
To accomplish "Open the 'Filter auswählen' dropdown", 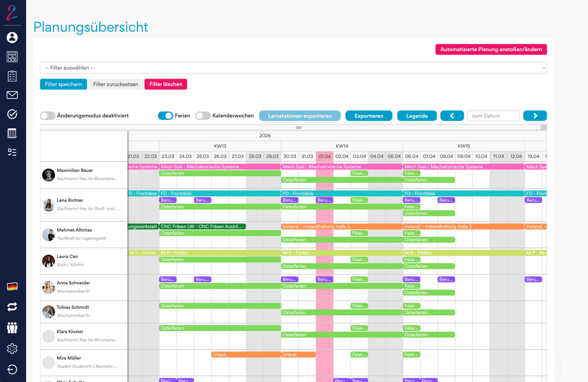I will coord(293,68).
